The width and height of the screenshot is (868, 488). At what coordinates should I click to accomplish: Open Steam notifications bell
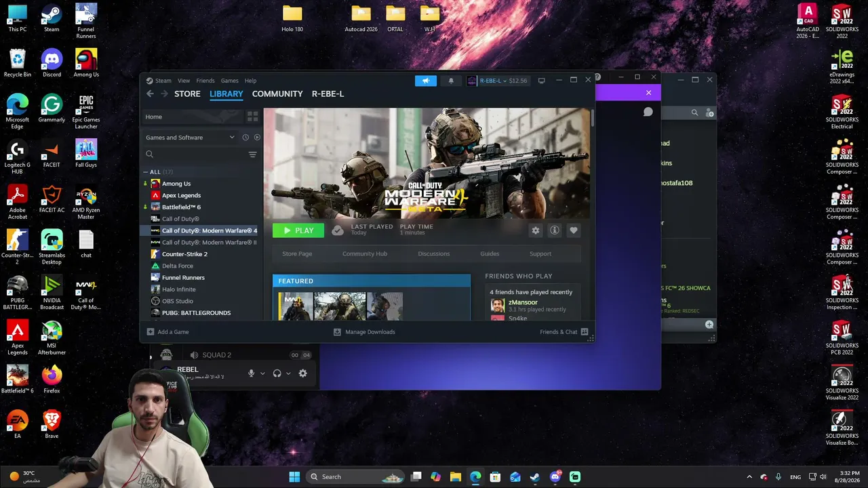click(x=451, y=81)
